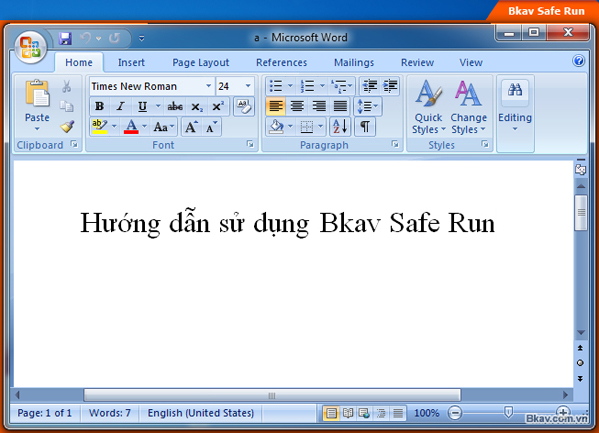Click Select Browse Object round button
The height and width of the screenshot is (433, 599).
click(580, 363)
